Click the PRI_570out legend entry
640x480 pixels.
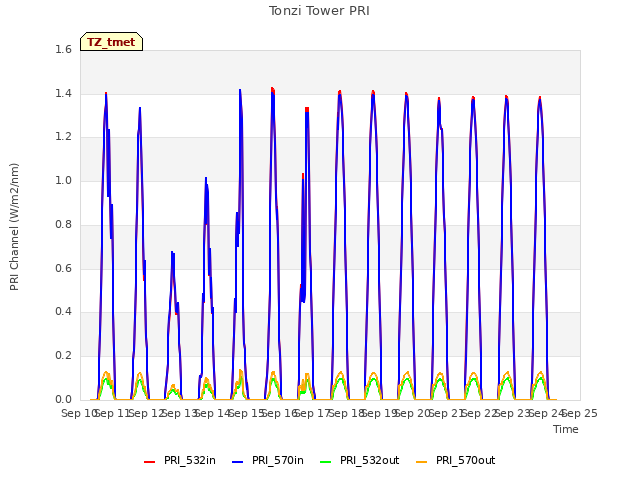[456, 460]
